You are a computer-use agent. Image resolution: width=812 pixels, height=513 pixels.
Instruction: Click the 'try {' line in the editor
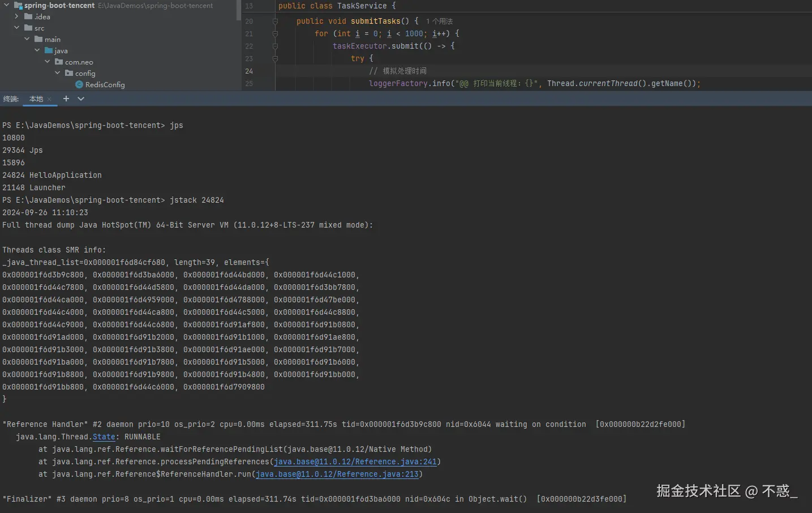click(x=362, y=59)
